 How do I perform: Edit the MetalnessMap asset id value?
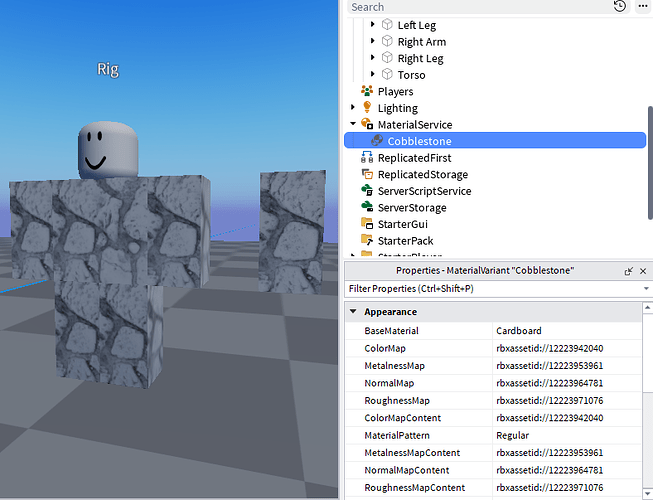click(566, 366)
